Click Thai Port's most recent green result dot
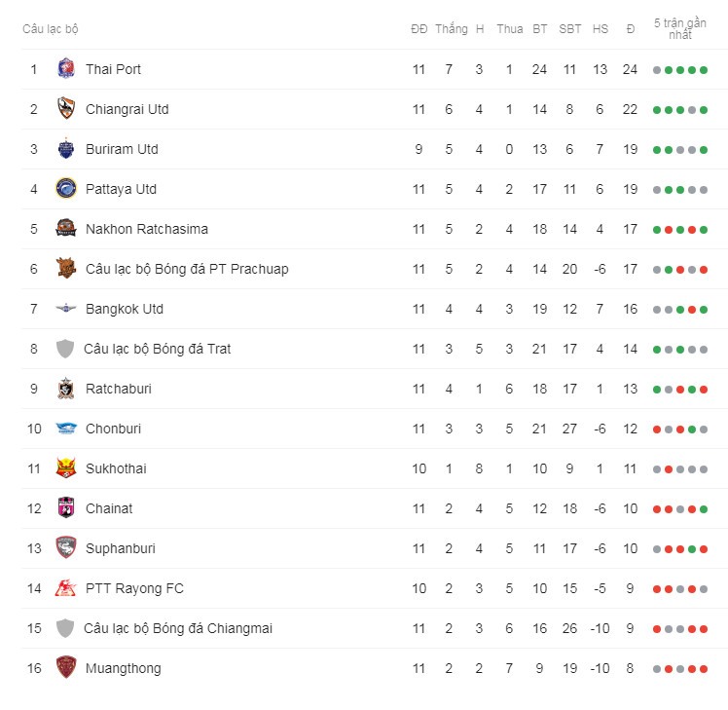 (x=704, y=70)
